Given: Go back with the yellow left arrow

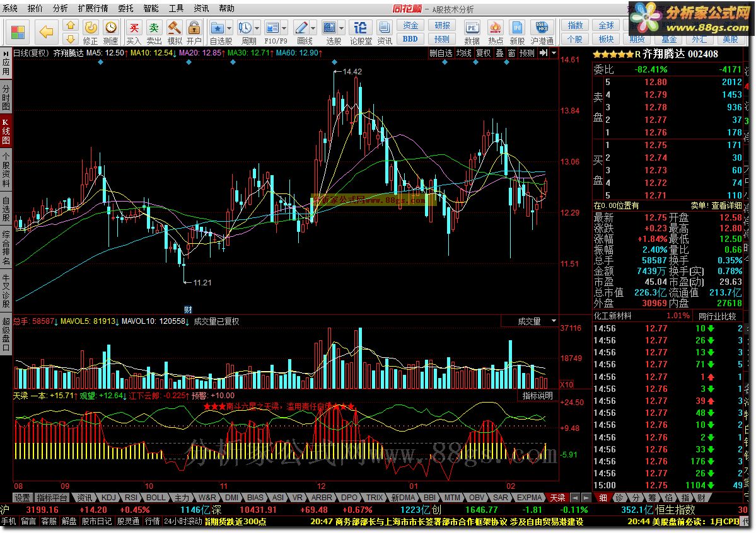Looking at the screenshot, I should coord(46,32).
